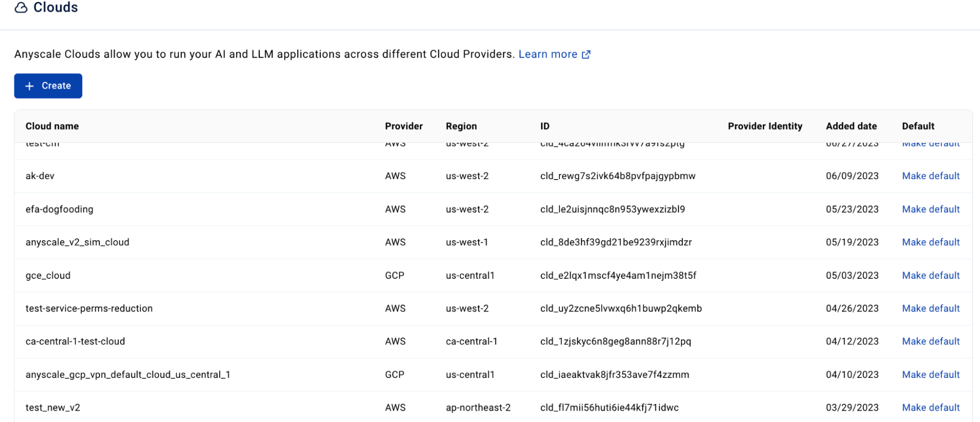Click ID cld_iaeaktvak8jfr353ave7f4zzmm
Image resolution: width=980 pixels, height=422 pixels.
614,374
